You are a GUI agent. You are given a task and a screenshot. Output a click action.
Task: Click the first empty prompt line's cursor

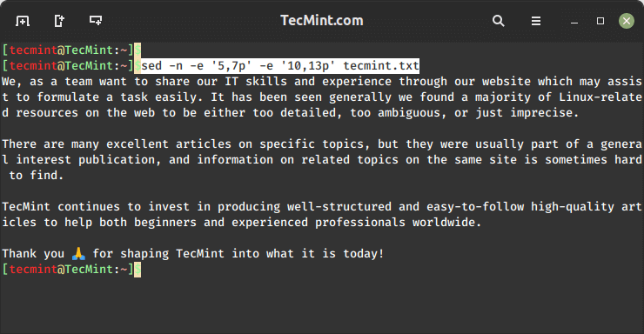(x=138, y=50)
